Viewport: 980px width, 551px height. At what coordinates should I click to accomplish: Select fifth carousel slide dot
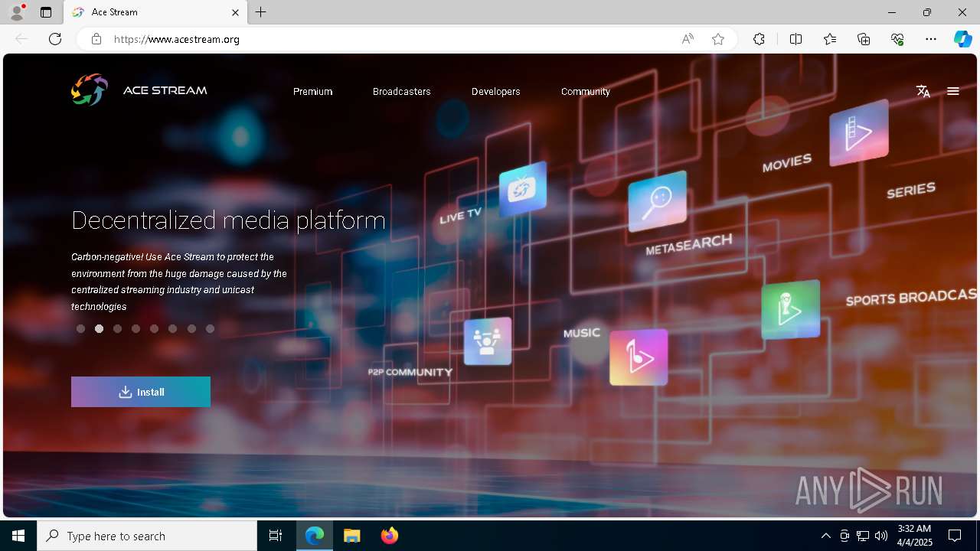pos(154,329)
